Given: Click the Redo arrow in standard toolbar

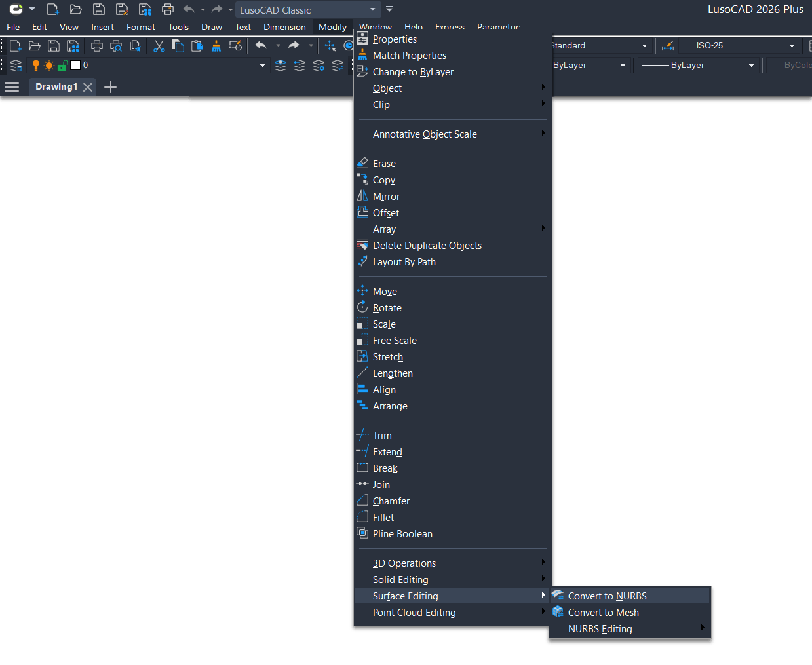Looking at the screenshot, I should click(x=294, y=46).
